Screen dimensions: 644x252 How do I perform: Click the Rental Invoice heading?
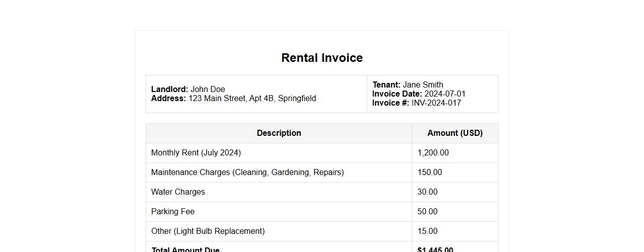click(322, 58)
